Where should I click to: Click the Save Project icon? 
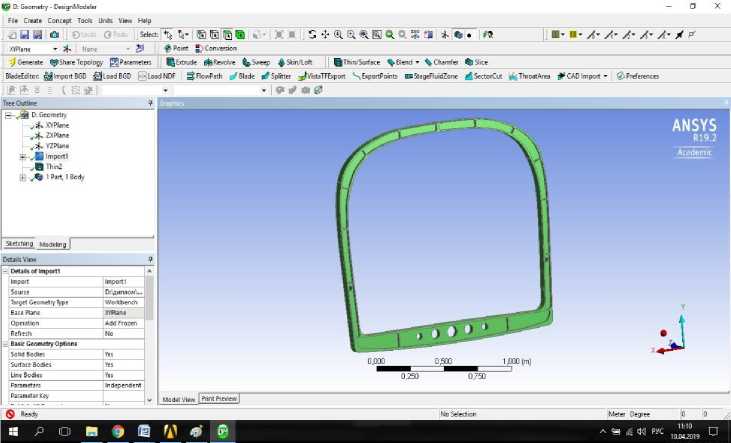point(25,35)
